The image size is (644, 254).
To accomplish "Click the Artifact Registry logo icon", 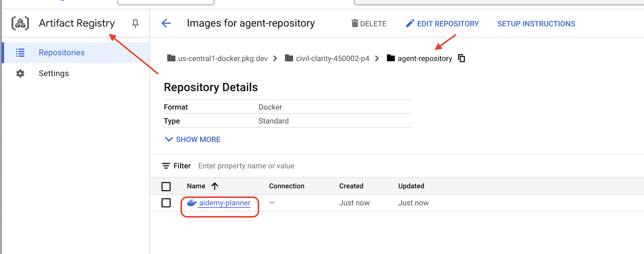I will (20, 23).
